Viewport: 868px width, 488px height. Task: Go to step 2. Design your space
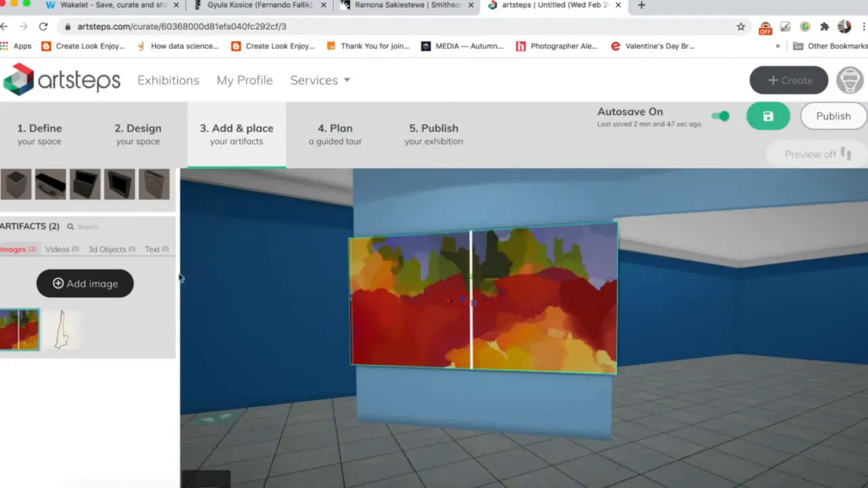coord(138,134)
